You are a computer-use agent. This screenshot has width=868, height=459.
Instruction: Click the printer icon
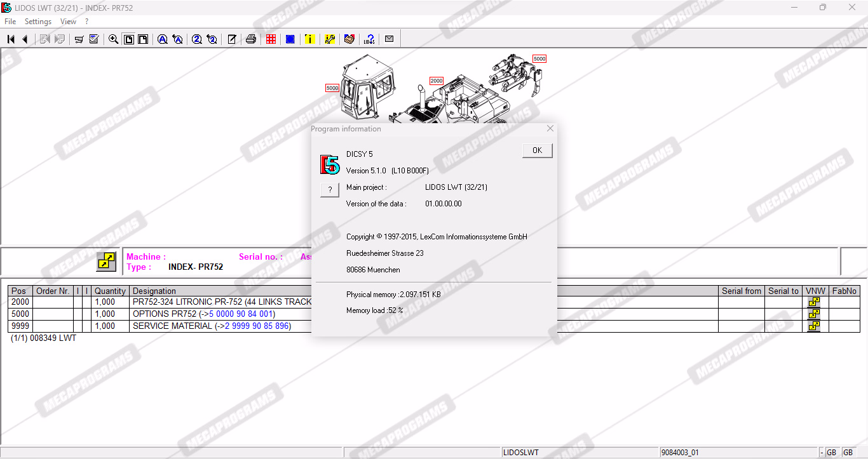tap(251, 39)
